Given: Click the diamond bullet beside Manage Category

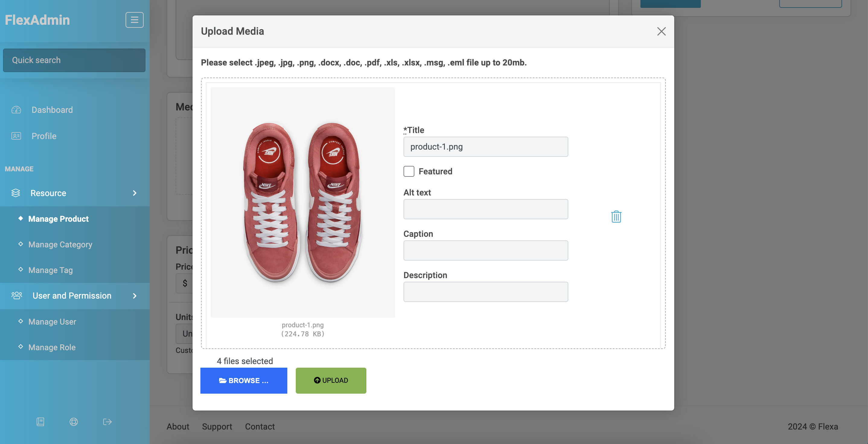Looking at the screenshot, I should pos(21,244).
